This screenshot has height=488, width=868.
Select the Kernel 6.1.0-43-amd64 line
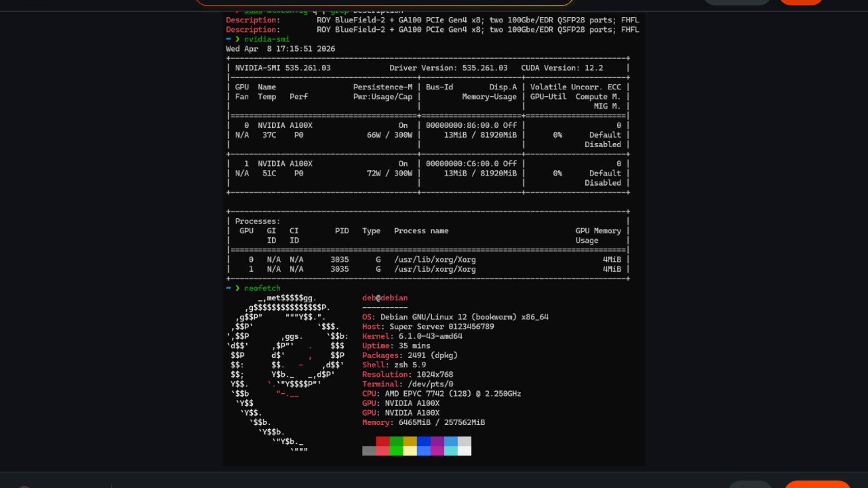(412, 336)
